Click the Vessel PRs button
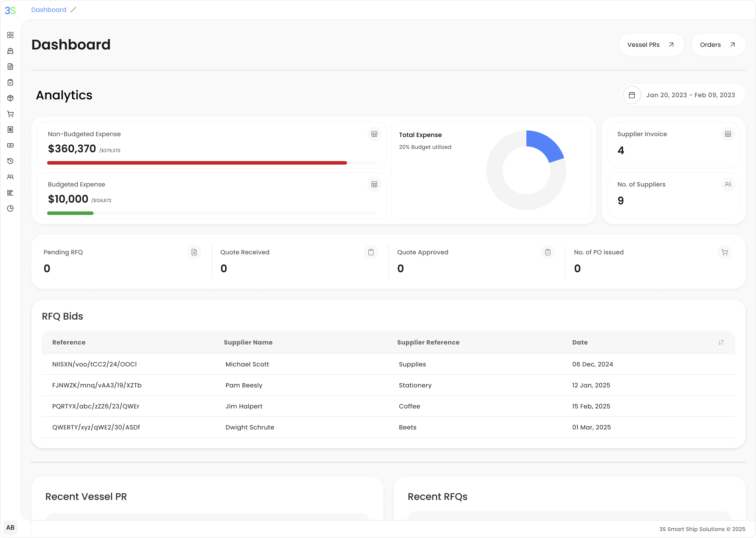Image resolution: width=756 pixels, height=538 pixels. (x=651, y=45)
